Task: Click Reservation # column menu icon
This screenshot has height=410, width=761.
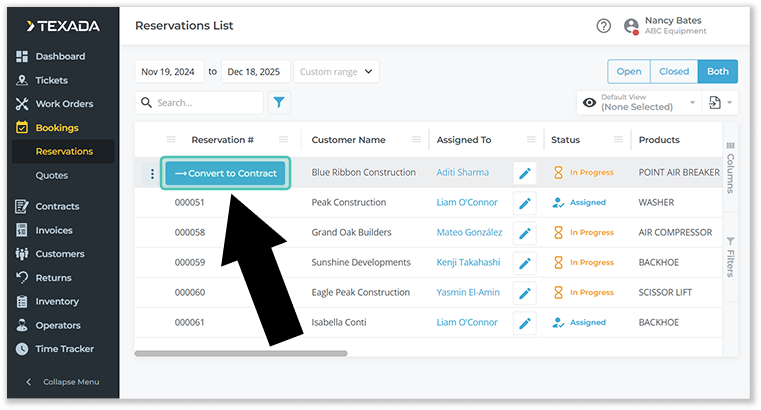Action: click(284, 140)
